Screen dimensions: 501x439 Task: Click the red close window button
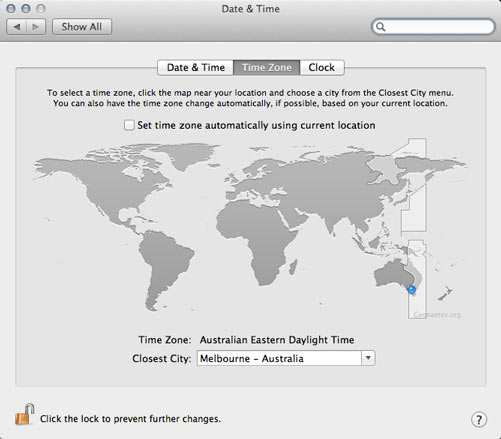[11, 8]
